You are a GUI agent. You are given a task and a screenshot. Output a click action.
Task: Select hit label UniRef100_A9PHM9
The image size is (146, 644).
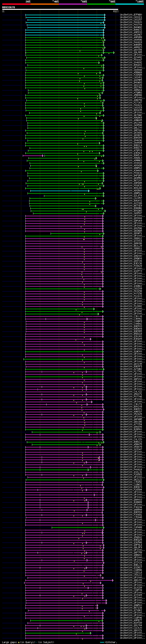[131, 37]
